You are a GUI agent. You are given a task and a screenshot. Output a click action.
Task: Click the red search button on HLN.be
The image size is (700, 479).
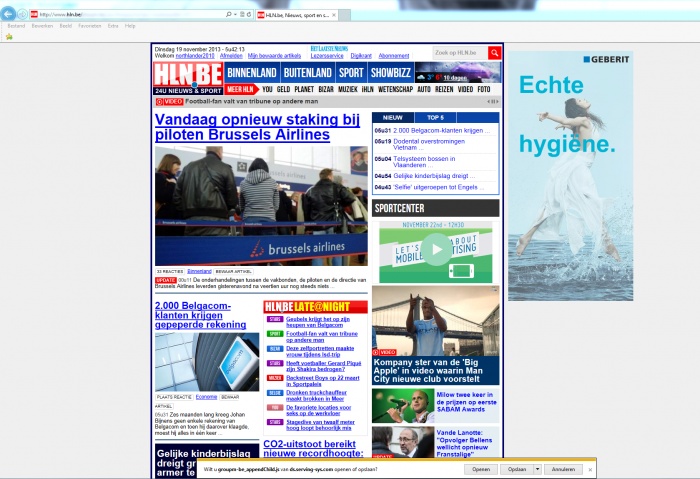pyautogui.click(x=494, y=53)
